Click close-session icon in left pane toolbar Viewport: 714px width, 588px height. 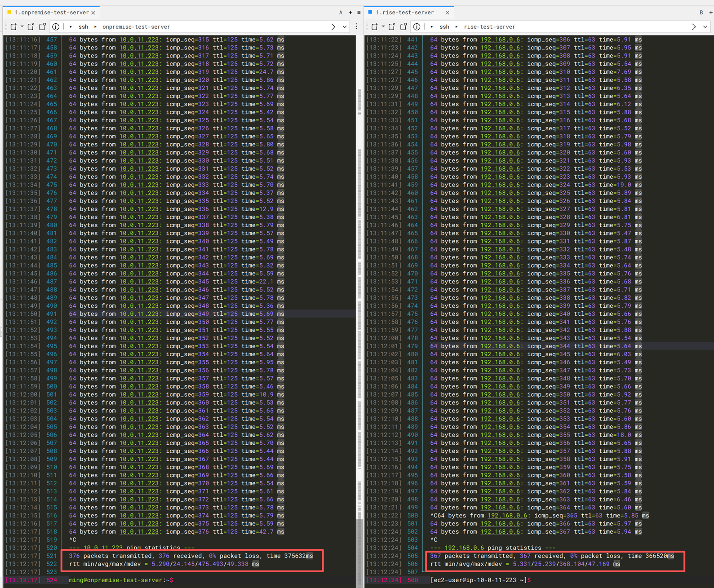[x=31, y=27]
